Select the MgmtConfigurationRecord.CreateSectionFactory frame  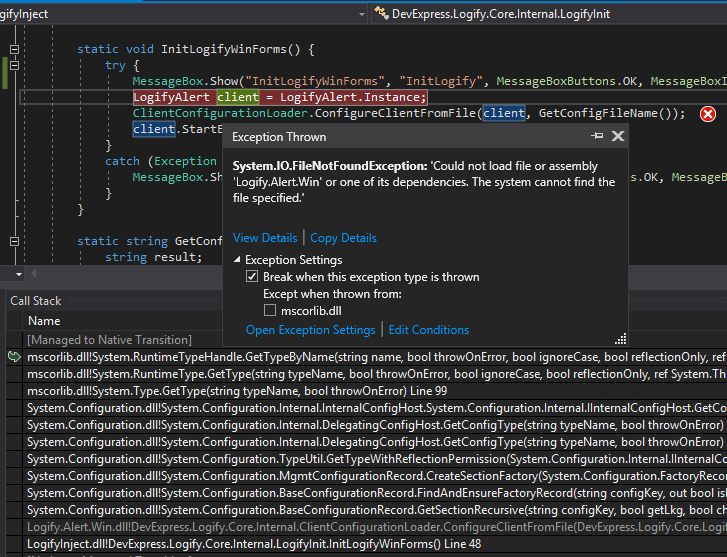tap(375, 476)
